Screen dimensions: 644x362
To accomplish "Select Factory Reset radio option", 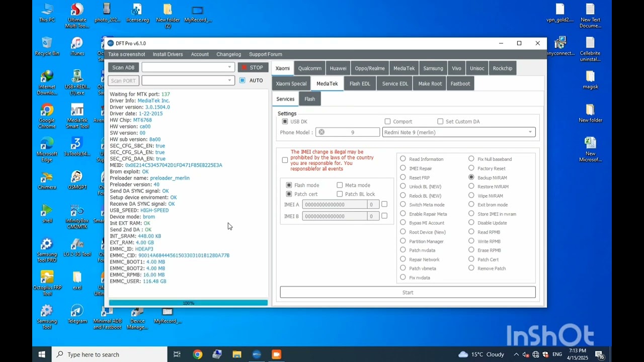I will pyautogui.click(x=471, y=168).
